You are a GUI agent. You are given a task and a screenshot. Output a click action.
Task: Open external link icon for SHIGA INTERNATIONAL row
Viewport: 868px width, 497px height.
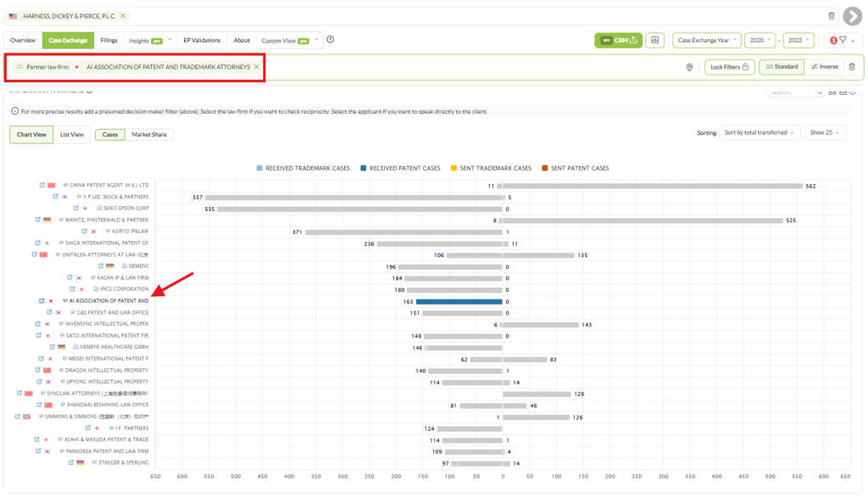(37, 243)
